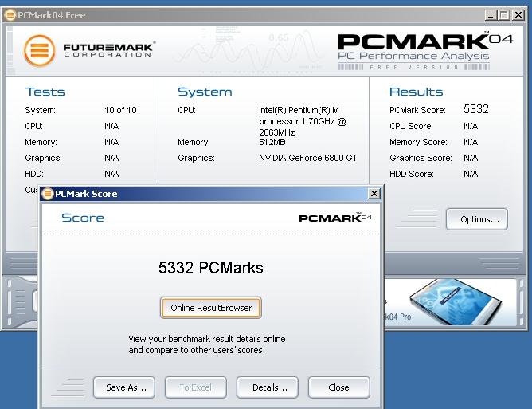
Task: Click the PCMark Score dialog title icon
Action: coord(48,194)
